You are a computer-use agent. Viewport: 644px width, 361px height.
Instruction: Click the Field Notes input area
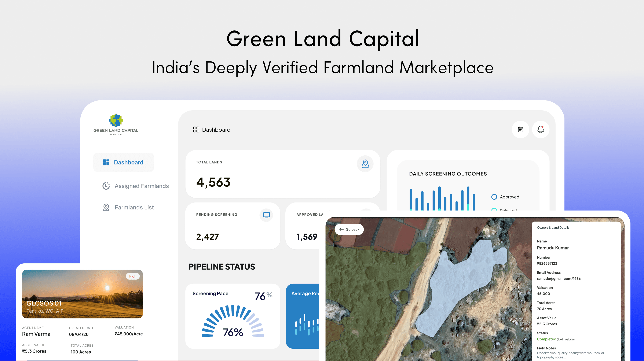(571, 355)
